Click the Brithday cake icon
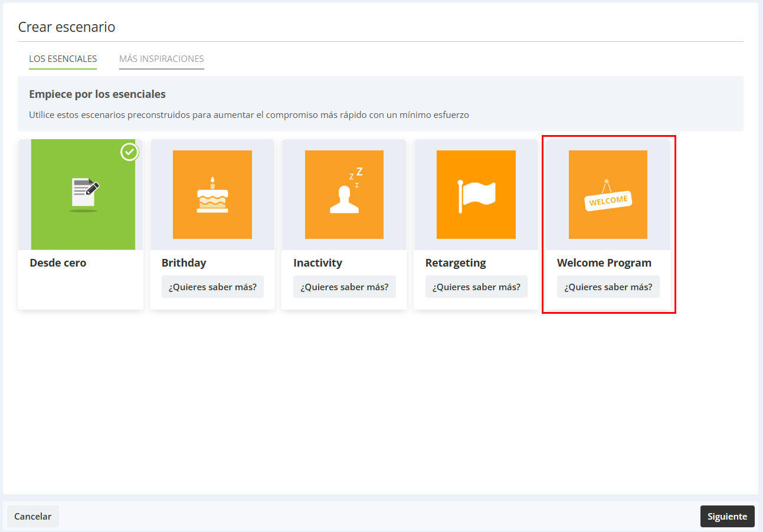The image size is (763, 532). point(212,195)
